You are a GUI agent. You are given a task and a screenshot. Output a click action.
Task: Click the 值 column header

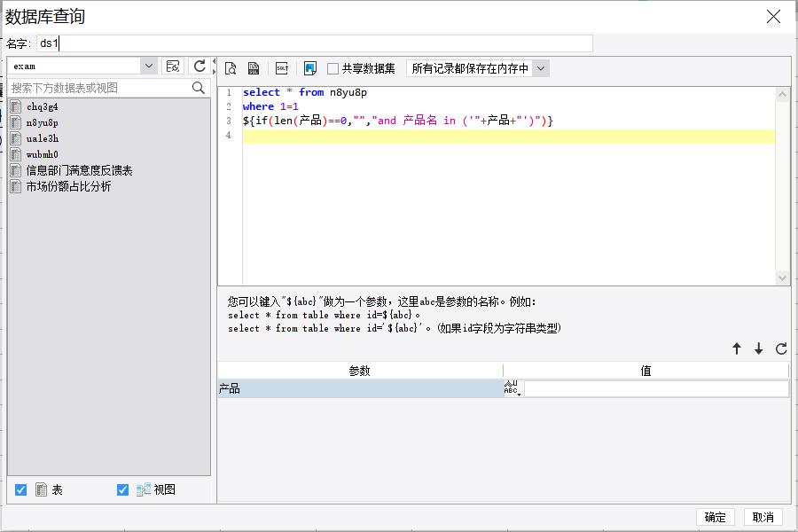pyautogui.click(x=645, y=371)
